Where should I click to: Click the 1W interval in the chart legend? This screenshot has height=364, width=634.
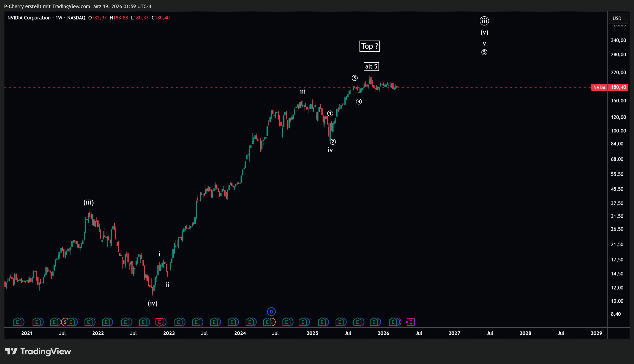point(59,18)
